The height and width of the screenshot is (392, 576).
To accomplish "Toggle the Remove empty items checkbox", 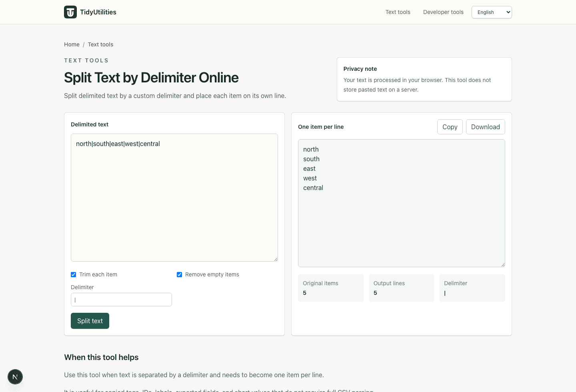I will 180,274.
